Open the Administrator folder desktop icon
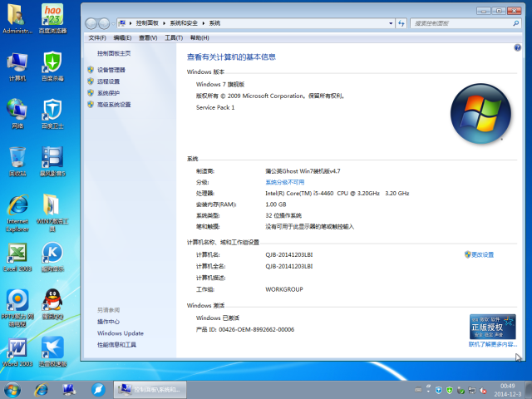The image size is (532, 399). pyautogui.click(x=17, y=18)
